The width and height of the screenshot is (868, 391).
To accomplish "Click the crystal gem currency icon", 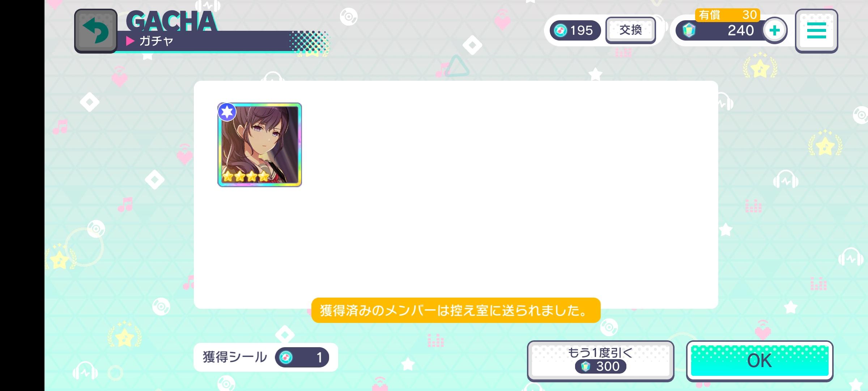I will tap(689, 30).
